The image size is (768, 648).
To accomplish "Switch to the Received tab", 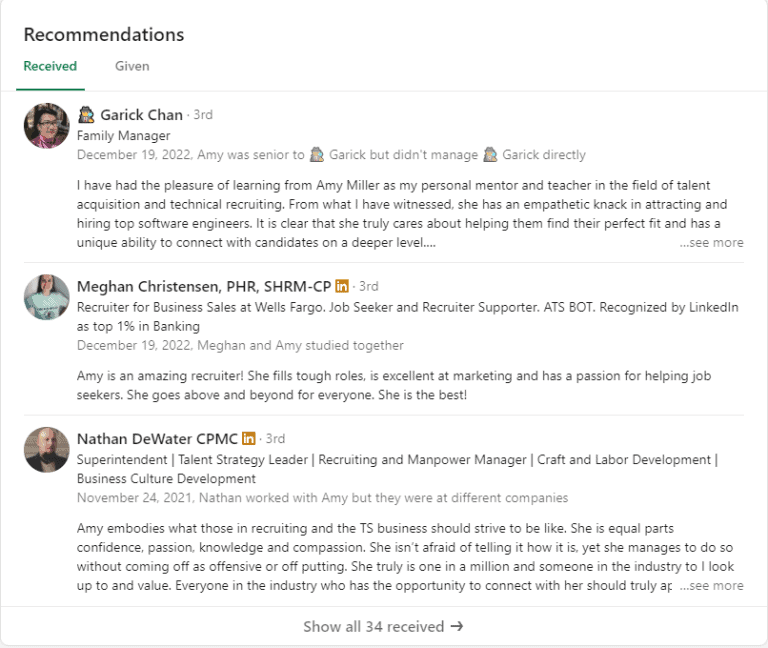I will tap(50, 66).
